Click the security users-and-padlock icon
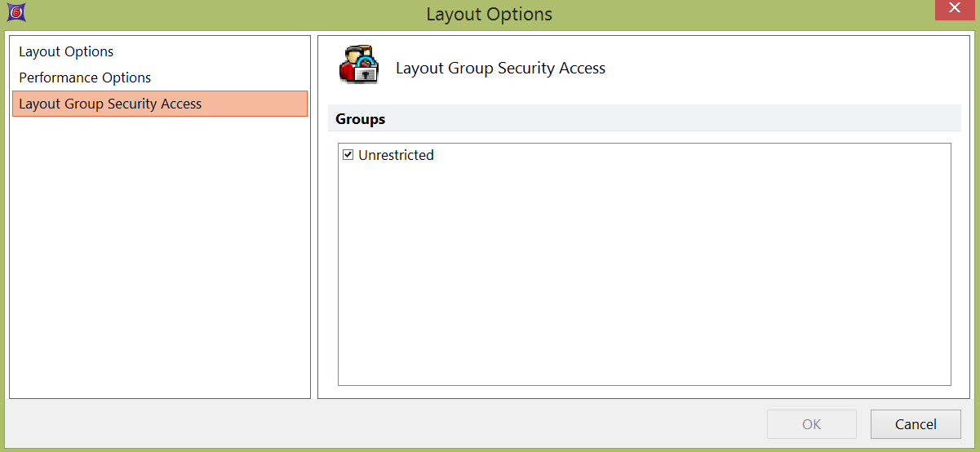The image size is (980, 452). click(359, 66)
